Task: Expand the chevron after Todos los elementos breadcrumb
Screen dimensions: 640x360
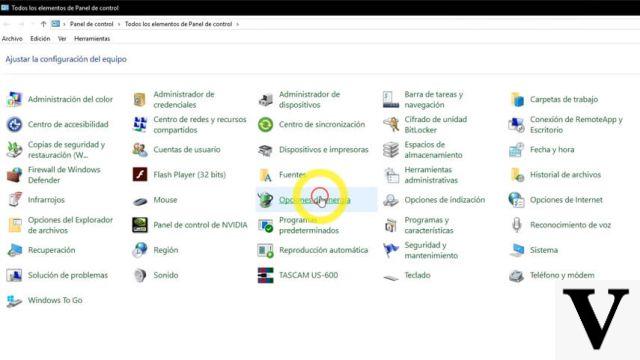Action: (237, 24)
